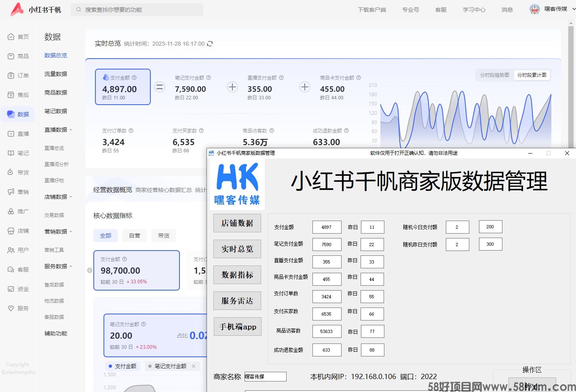Collapse the 店铺数据 menu group
This screenshot has height=392, width=576.
tap(71, 197)
